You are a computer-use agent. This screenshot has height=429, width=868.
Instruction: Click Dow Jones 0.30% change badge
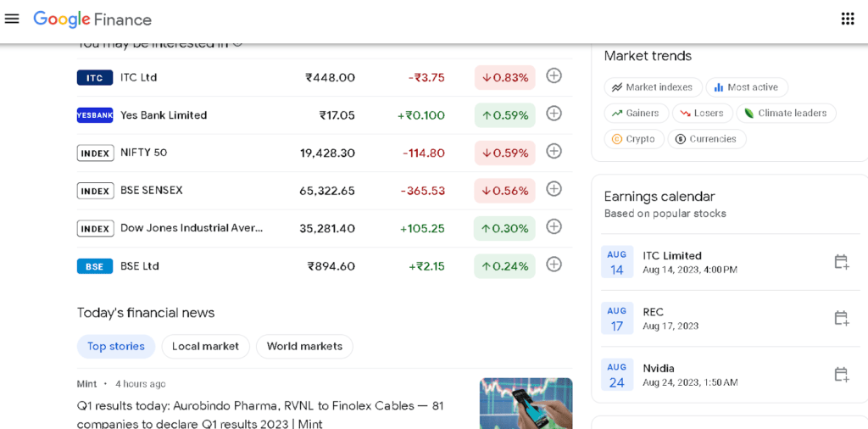505,228
